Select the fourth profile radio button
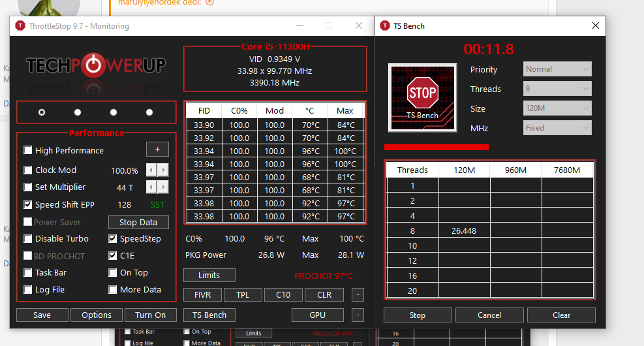 click(x=149, y=112)
